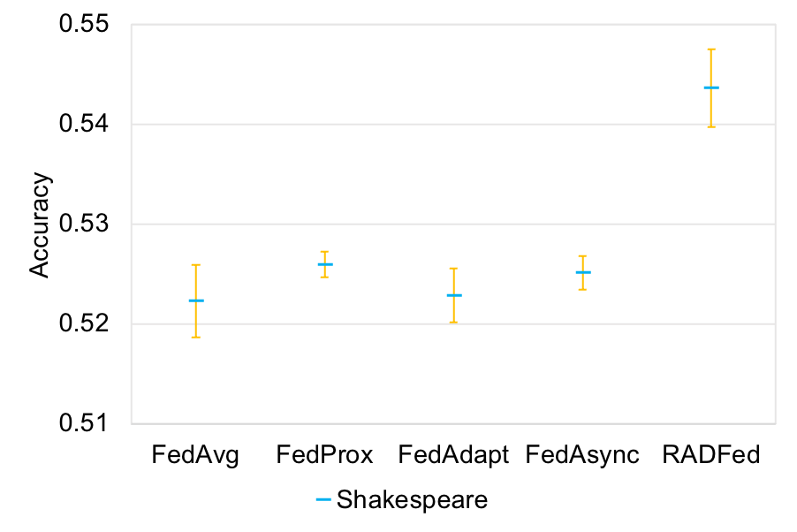
Task: Select the FedAsync category label
Action: pyautogui.click(x=582, y=456)
